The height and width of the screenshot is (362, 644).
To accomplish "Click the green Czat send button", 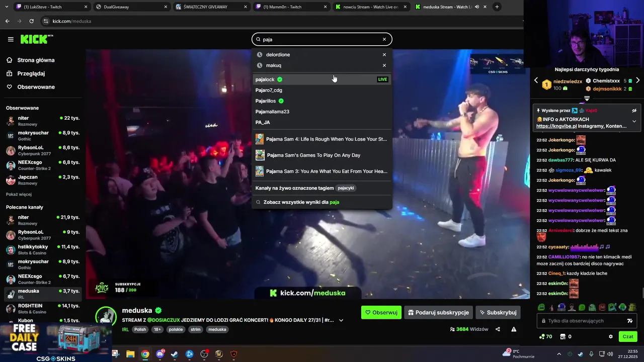I will (628, 336).
